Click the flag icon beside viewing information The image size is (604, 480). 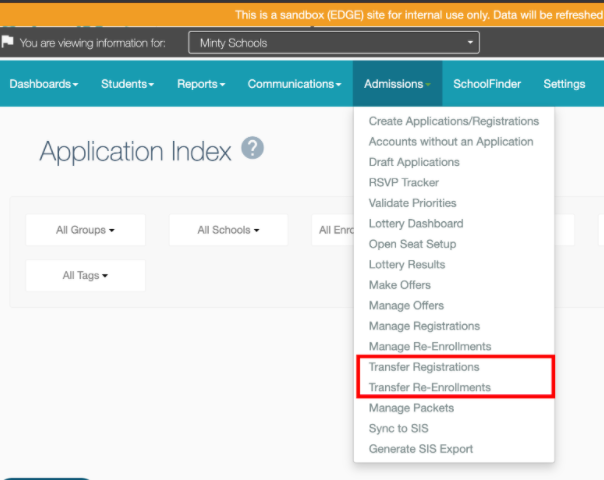(7, 41)
